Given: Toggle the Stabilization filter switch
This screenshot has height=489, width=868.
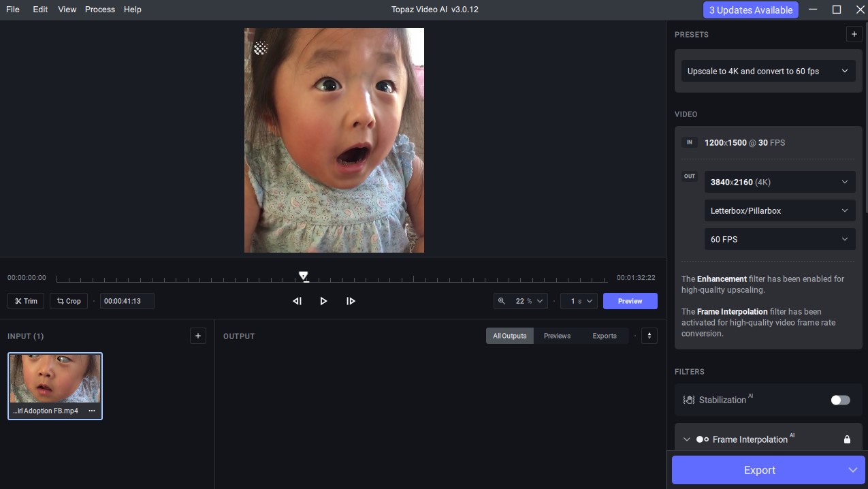Looking at the screenshot, I should coord(840,400).
